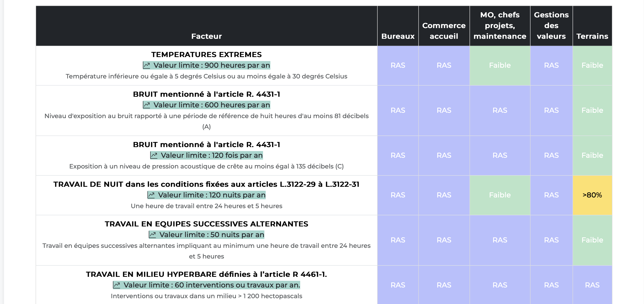The image size is (644, 304).
Task: Click Faible in Terrains for EQUIPES SUCCESSIVES row
Action: (592, 240)
